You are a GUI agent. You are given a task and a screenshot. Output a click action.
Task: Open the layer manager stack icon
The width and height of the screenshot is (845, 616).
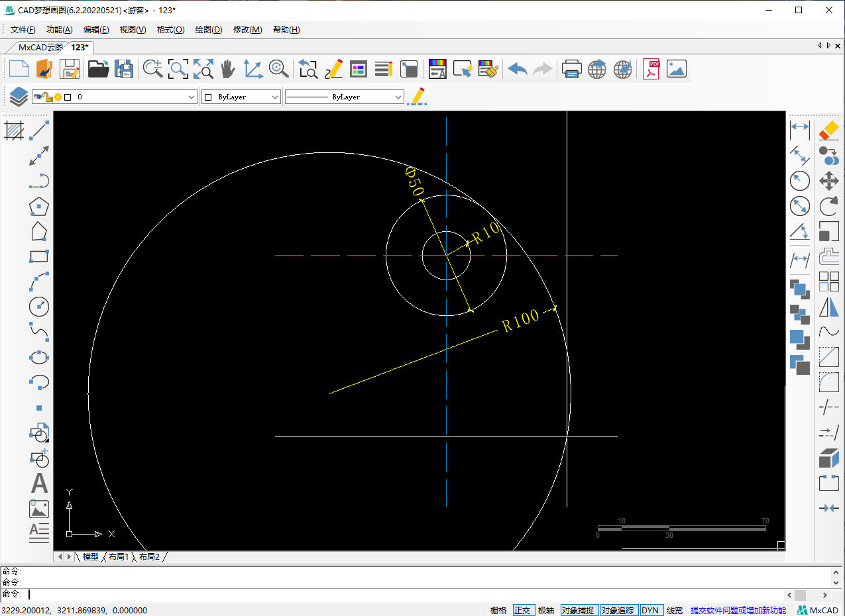[18, 97]
